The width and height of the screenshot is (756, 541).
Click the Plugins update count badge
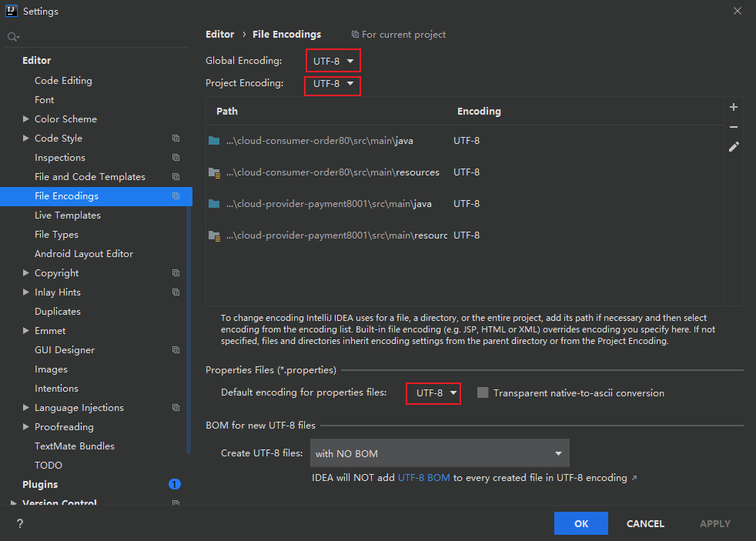point(174,484)
